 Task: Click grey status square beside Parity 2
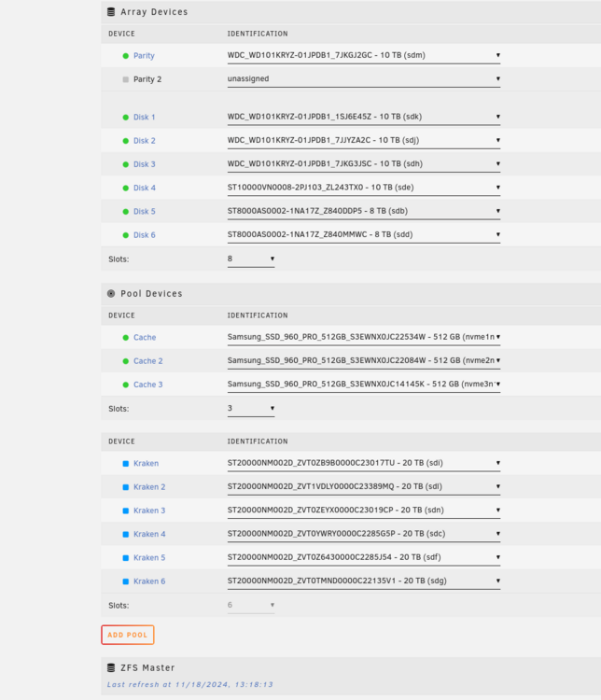tap(125, 79)
